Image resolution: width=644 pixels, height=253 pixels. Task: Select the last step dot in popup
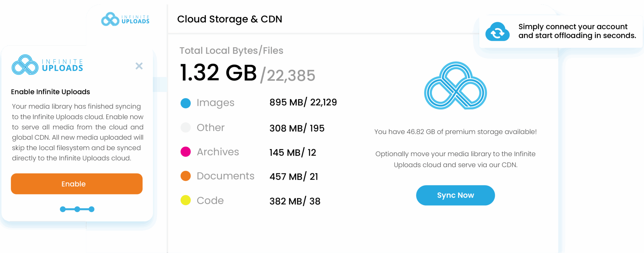click(92, 209)
